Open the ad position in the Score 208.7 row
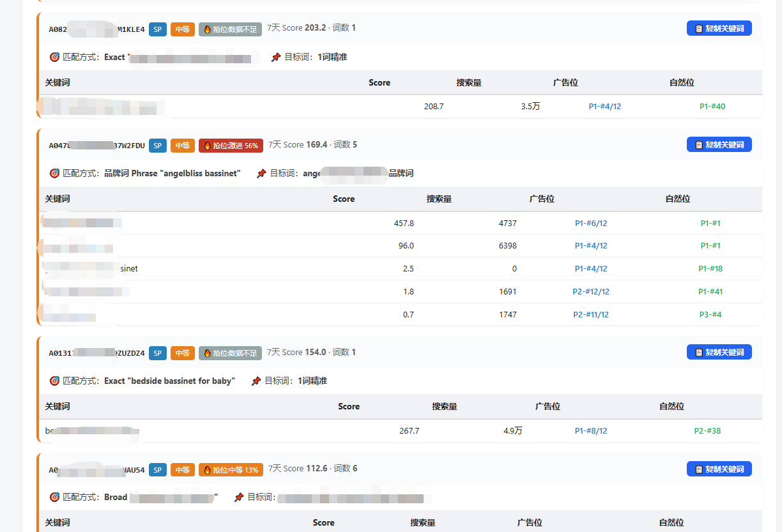This screenshot has height=532, width=782. (604, 107)
